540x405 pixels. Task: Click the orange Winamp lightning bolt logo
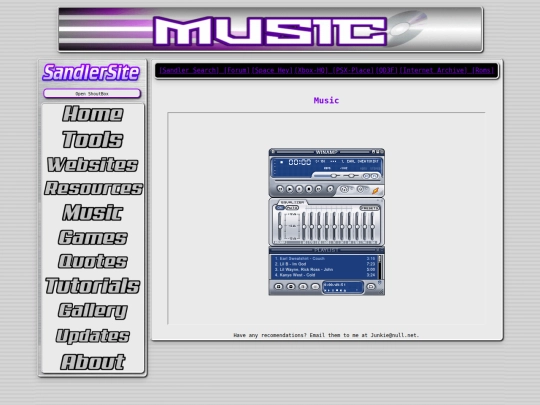pyautogui.click(x=375, y=191)
